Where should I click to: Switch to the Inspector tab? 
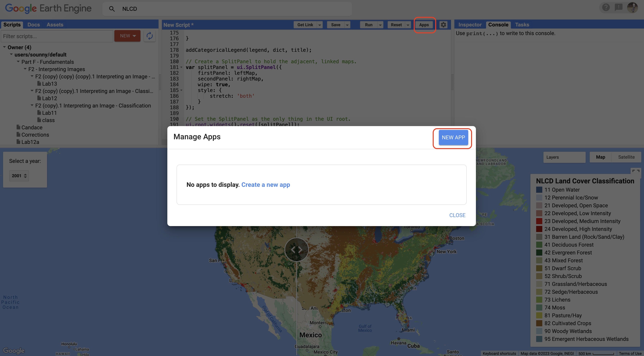click(x=470, y=25)
